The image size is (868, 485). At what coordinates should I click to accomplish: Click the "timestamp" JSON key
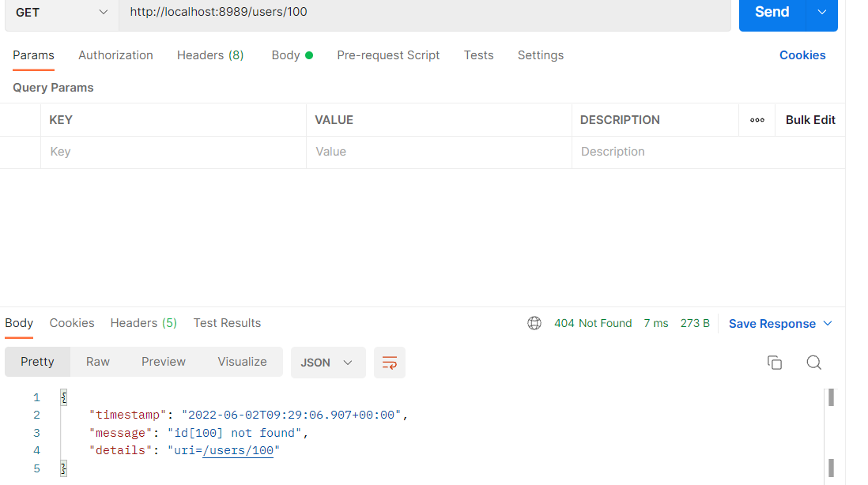pos(128,415)
